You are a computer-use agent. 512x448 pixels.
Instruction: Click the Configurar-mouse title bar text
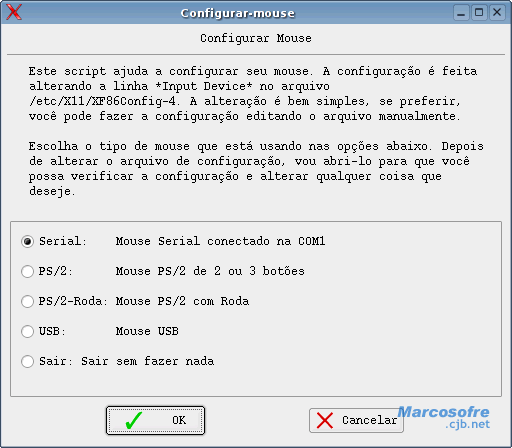(x=238, y=13)
